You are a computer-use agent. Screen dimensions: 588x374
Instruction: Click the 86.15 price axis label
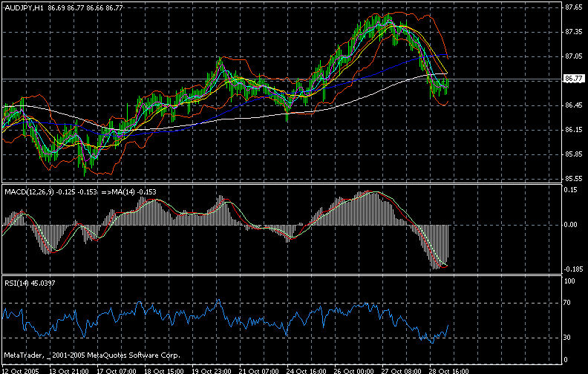point(574,130)
